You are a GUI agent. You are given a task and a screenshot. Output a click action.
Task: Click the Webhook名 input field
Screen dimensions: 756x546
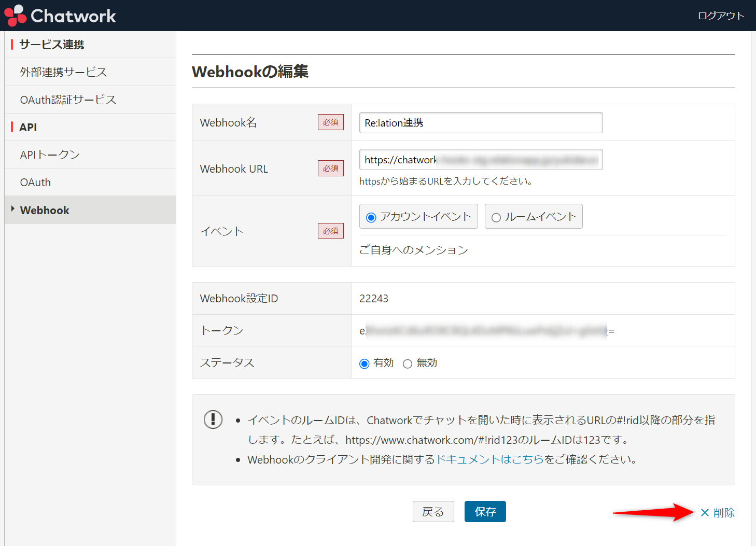click(x=481, y=123)
